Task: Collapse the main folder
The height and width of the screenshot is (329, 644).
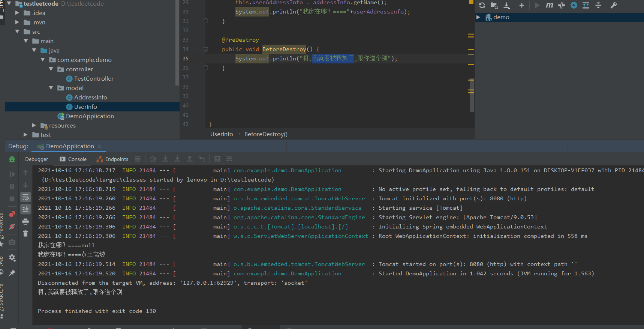Action: pyautogui.click(x=25, y=41)
